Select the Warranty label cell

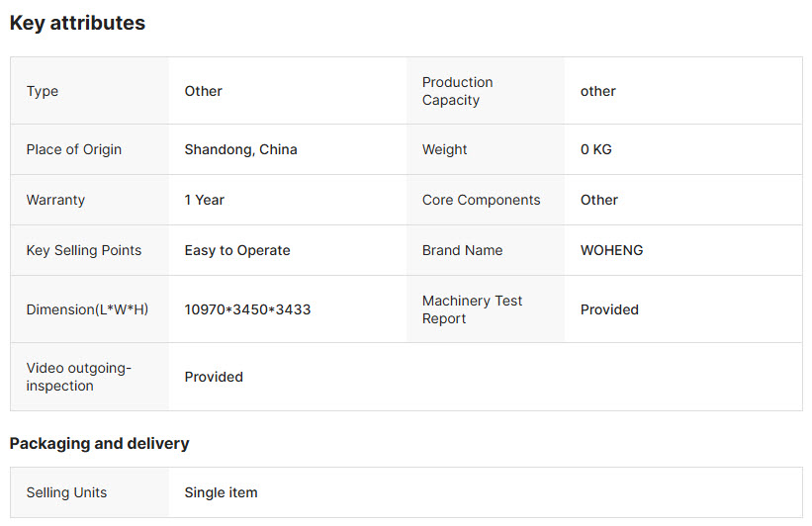[x=90, y=200]
